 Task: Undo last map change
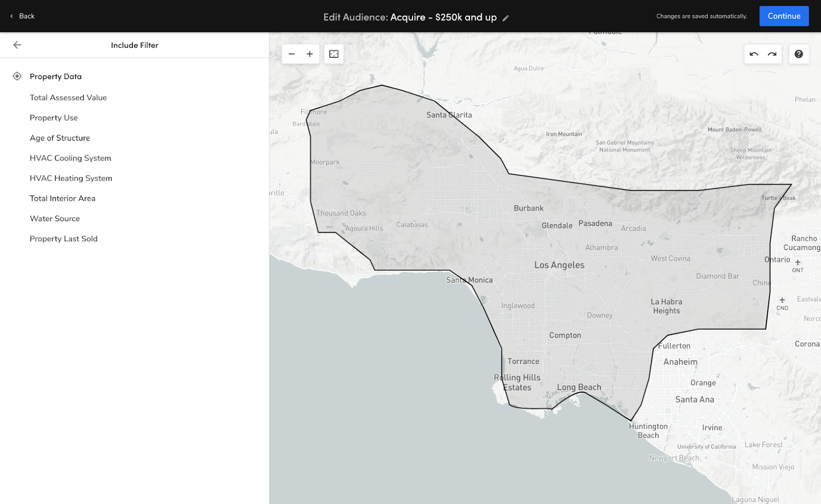coord(754,54)
